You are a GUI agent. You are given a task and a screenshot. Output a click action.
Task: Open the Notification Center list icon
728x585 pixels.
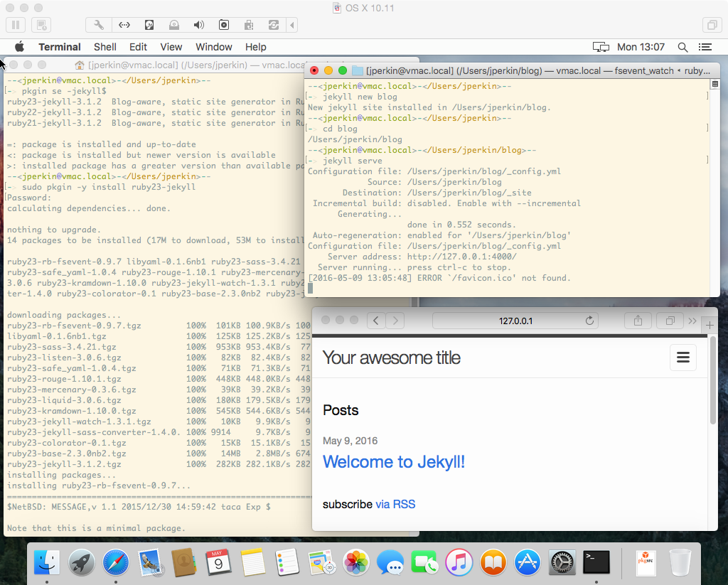705,47
